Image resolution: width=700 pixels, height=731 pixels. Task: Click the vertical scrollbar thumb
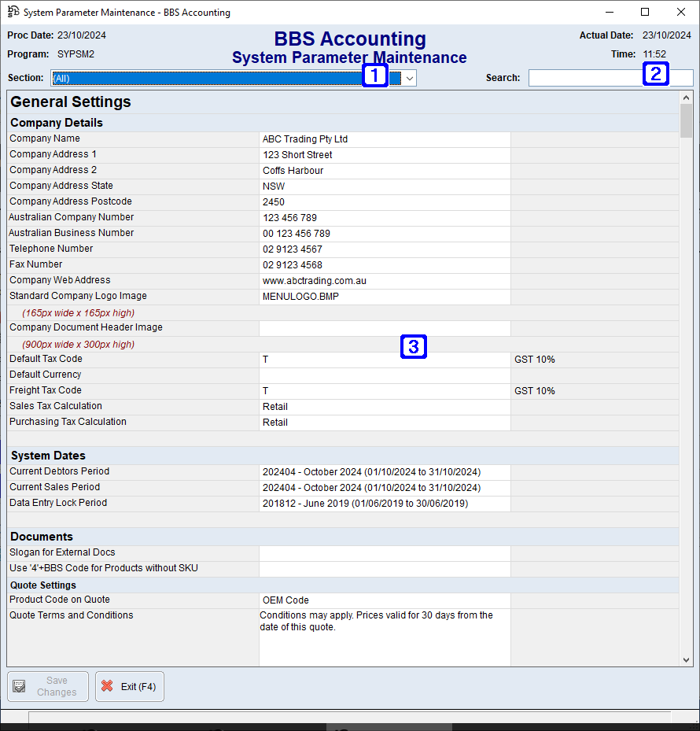(x=686, y=120)
